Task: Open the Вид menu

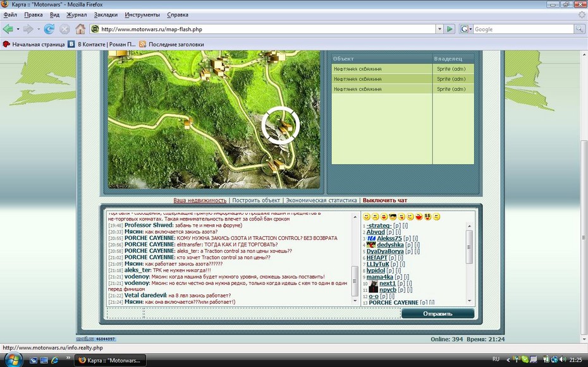Action: pyautogui.click(x=54, y=15)
